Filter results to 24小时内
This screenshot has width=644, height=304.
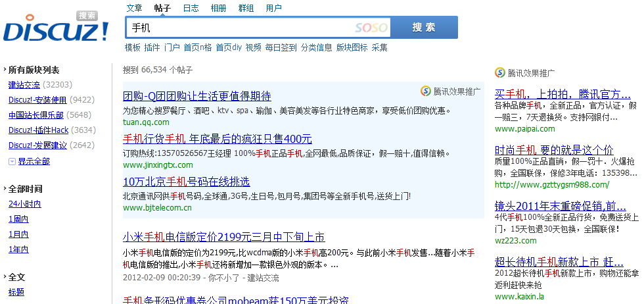pos(25,204)
